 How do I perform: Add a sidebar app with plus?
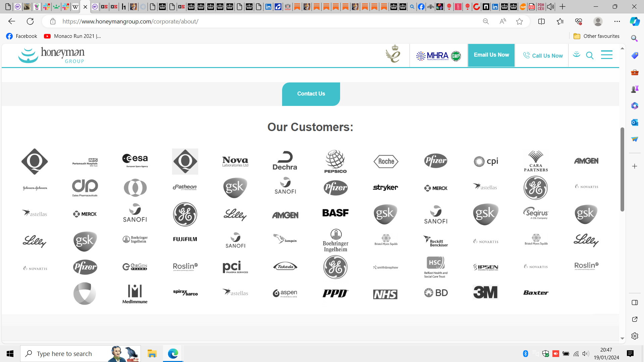[634, 166]
